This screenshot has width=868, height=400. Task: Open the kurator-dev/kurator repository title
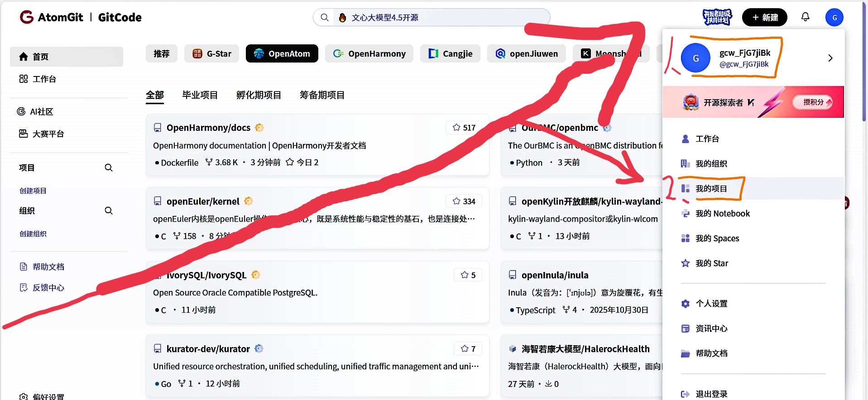coord(208,348)
